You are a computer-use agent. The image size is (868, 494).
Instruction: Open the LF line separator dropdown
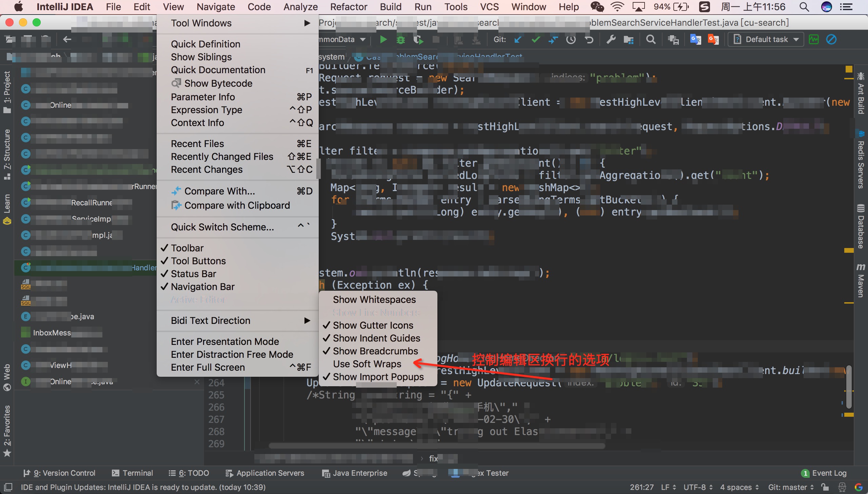tap(668, 487)
